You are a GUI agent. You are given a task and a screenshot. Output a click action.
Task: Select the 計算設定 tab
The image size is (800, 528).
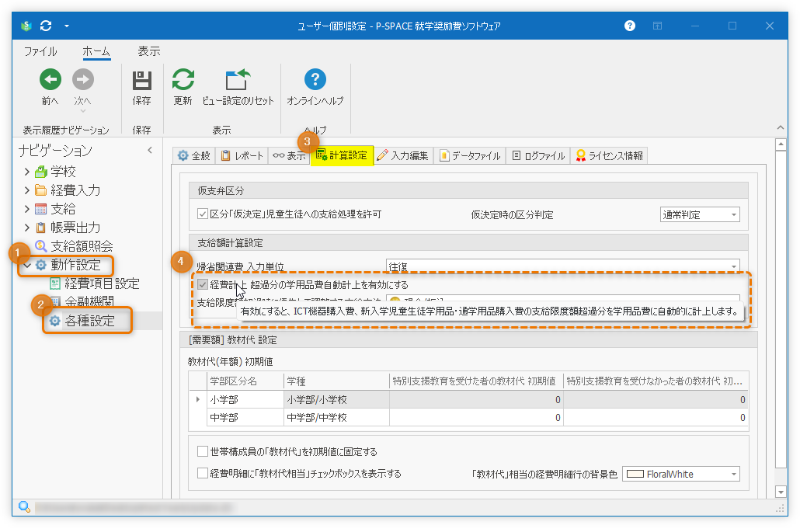[342, 155]
